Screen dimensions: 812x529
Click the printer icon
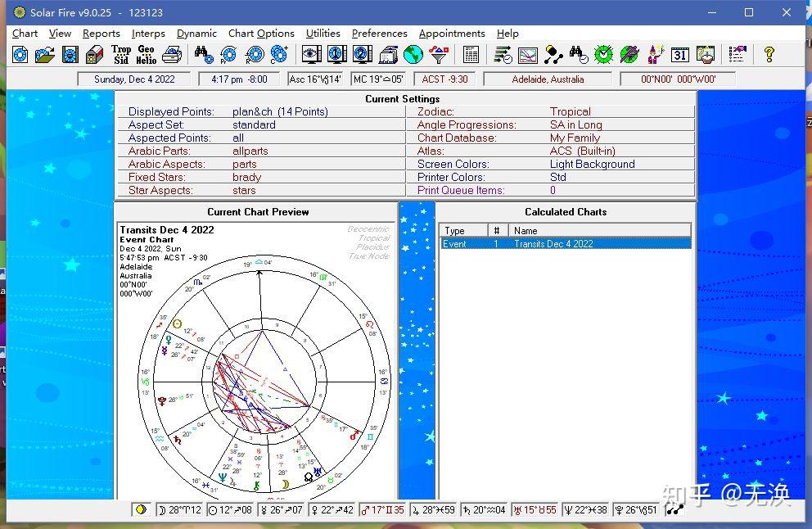(x=172, y=54)
